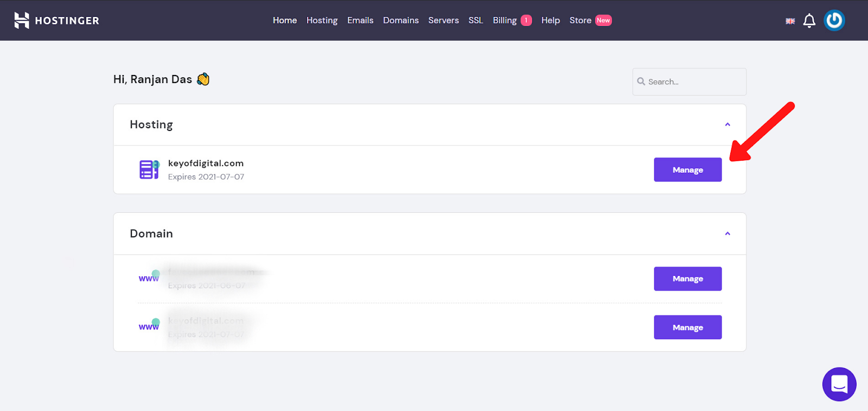
Task: Collapse the Hosting section
Action: click(727, 124)
